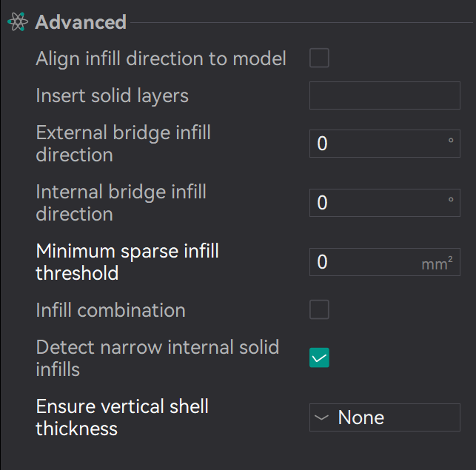Screen dimensions: 476x470
Task: Click the atom icon beside Advanced
Action: tap(17, 22)
